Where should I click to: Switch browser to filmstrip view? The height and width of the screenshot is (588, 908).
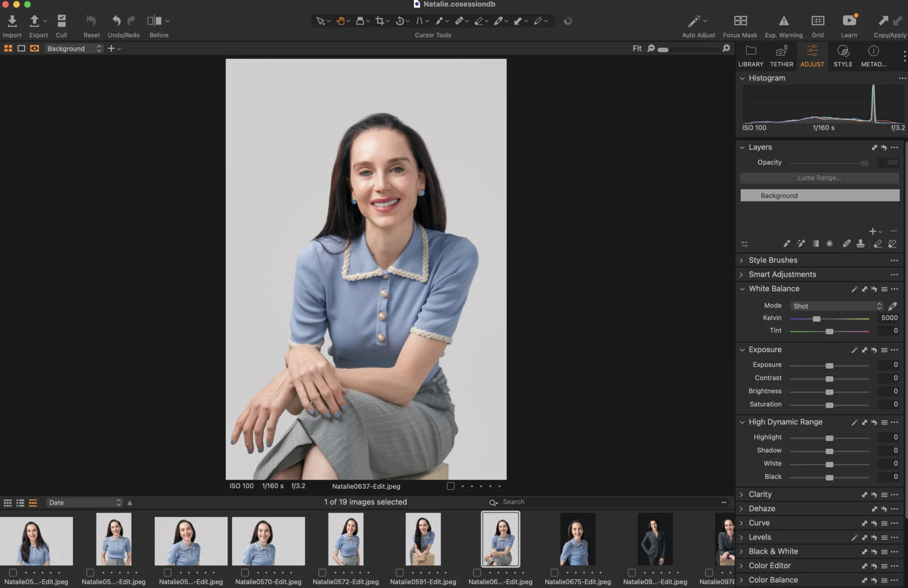(33, 502)
